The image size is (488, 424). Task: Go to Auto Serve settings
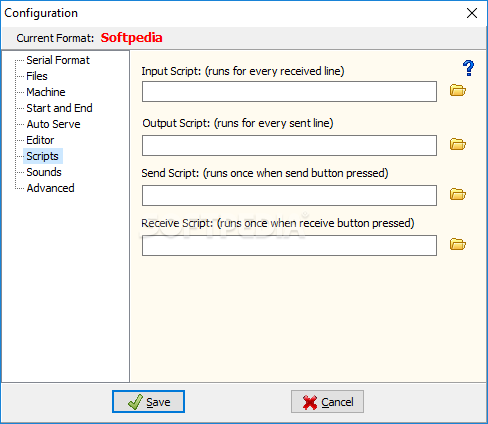[x=53, y=124]
